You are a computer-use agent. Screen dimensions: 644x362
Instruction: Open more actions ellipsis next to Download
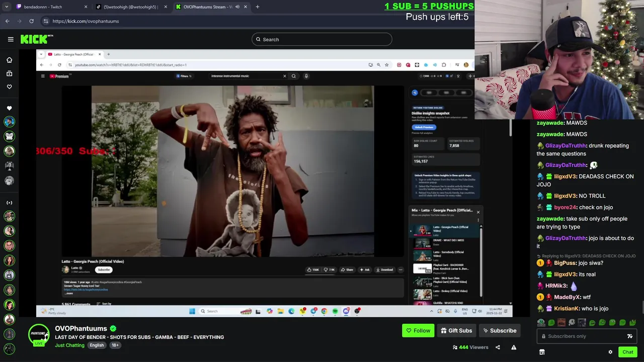tap(400, 269)
